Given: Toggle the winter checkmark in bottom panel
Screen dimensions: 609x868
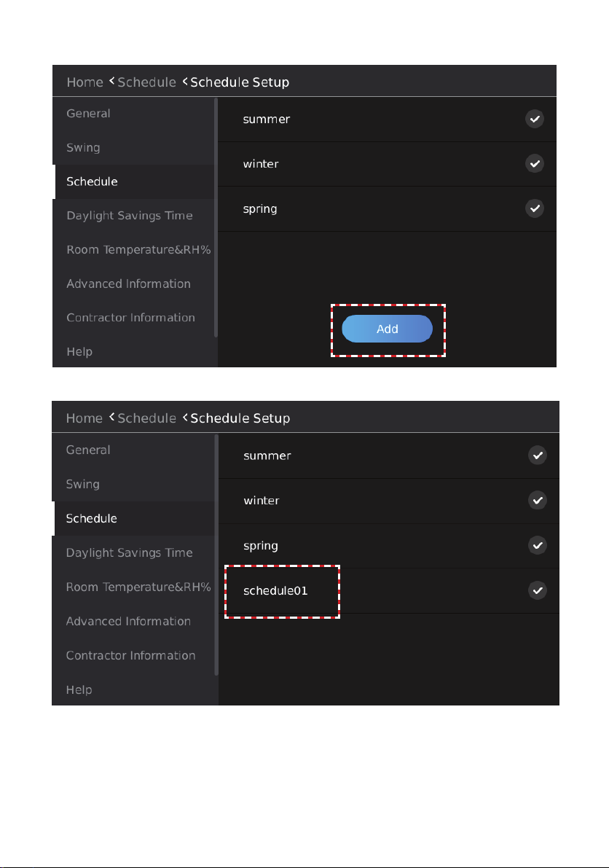Looking at the screenshot, I should 538,501.
